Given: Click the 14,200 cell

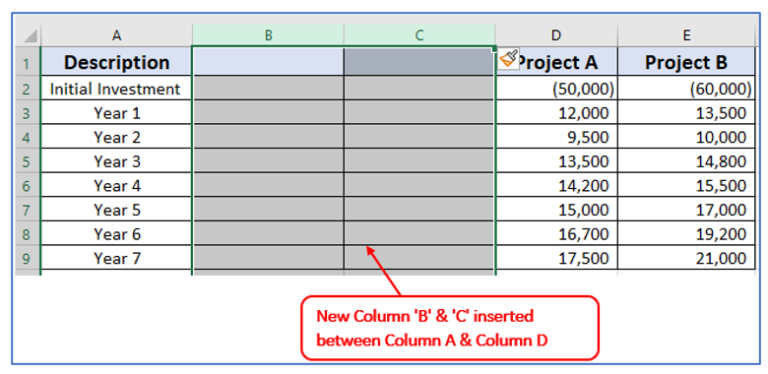Looking at the screenshot, I should pos(557,186).
